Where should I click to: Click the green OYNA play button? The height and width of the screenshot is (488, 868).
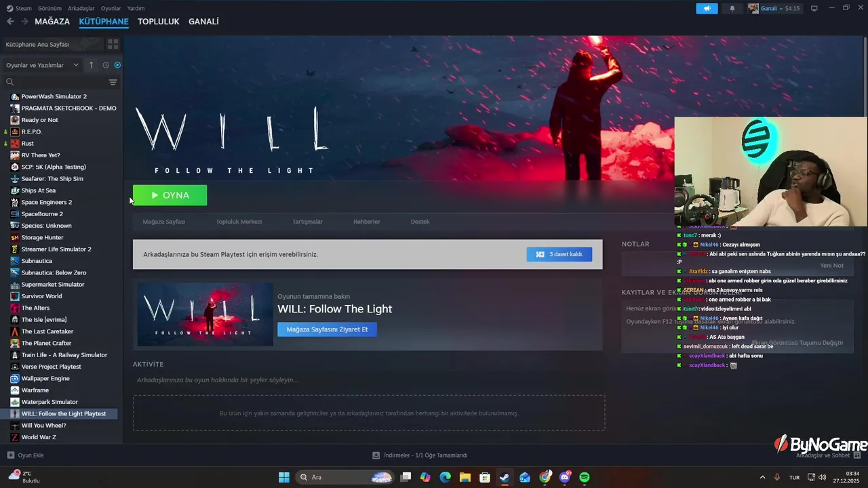point(170,195)
